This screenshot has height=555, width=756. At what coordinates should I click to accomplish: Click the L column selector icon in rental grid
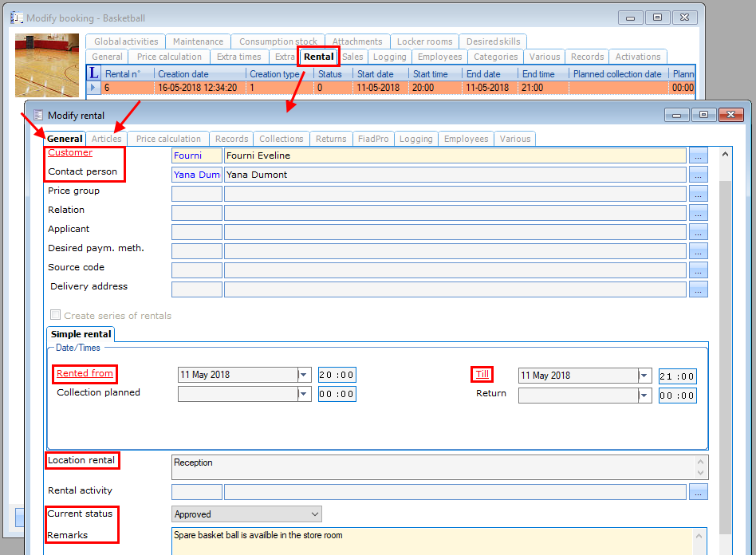coord(93,73)
